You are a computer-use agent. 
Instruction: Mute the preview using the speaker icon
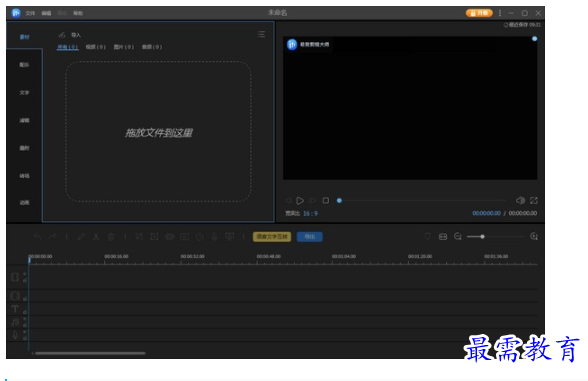520,201
